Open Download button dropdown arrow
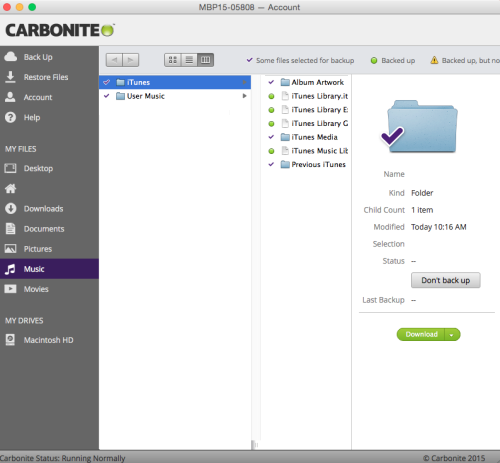The width and height of the screenshot is (500, 463). 452,335
